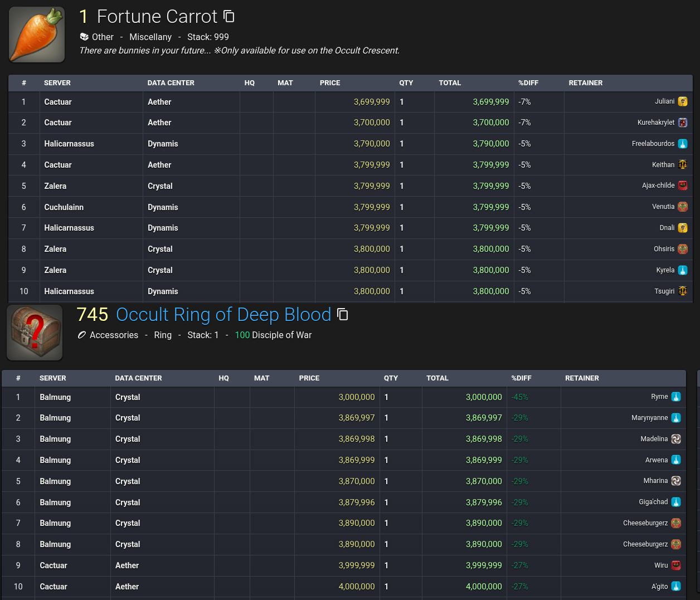Viewport: 700px width, 600px height.
Task: Click the DATA CENTER header in Occult Ring table
Action: click(x=138, y=378)
